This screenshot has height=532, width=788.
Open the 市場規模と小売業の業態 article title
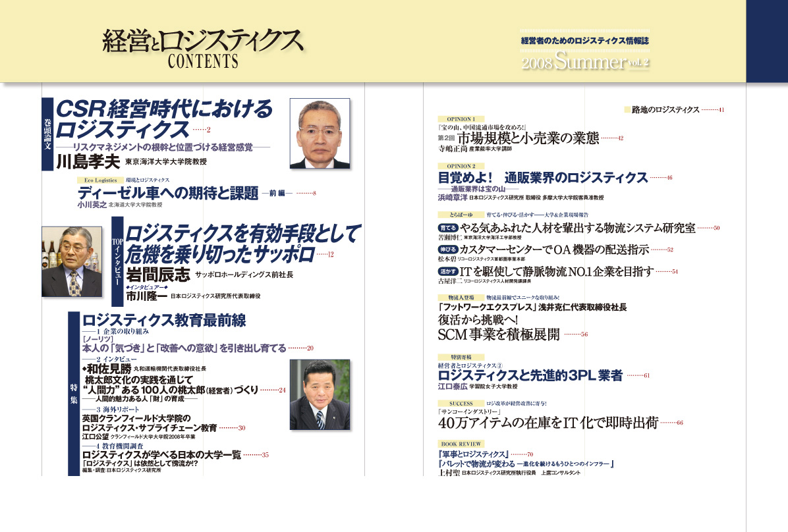pyautogui.click(x=528, y=138)
